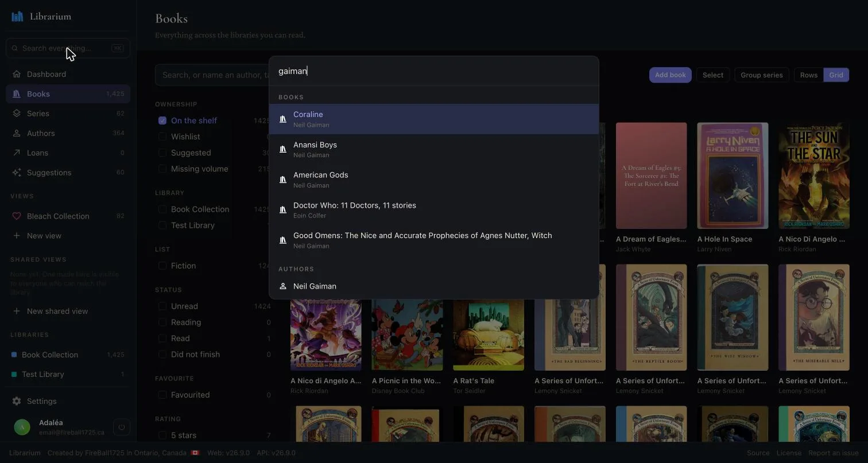868x463 pixels.
Task: Enable the Fiction list filter
Action: coord(162,266)
